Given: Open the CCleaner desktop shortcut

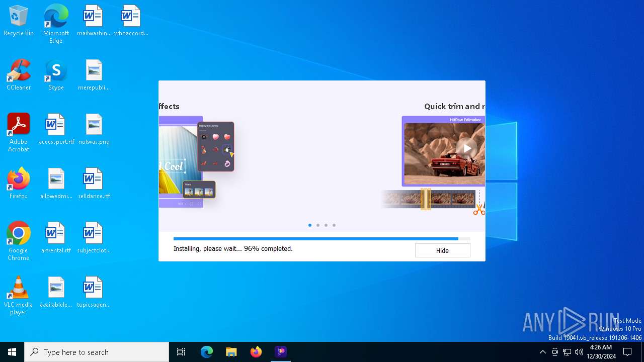Looking at the screenshot, I should click(19, 75).
